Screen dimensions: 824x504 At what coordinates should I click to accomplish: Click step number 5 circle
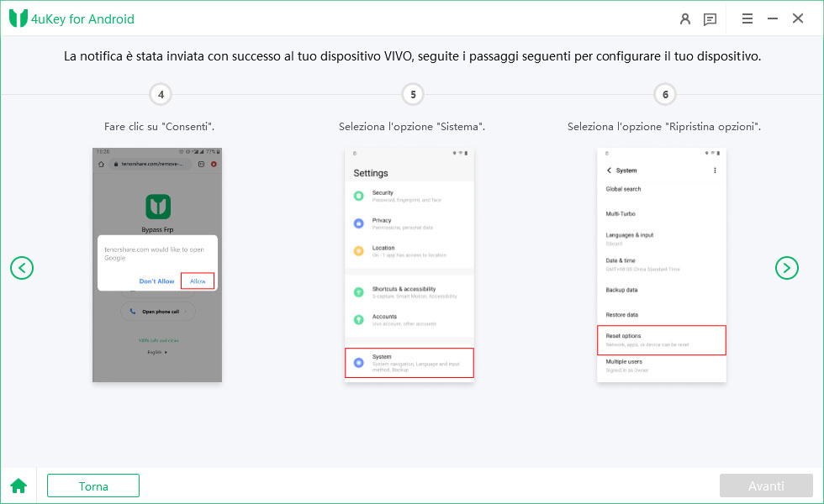pyautogui.click(x=413, y=94)
